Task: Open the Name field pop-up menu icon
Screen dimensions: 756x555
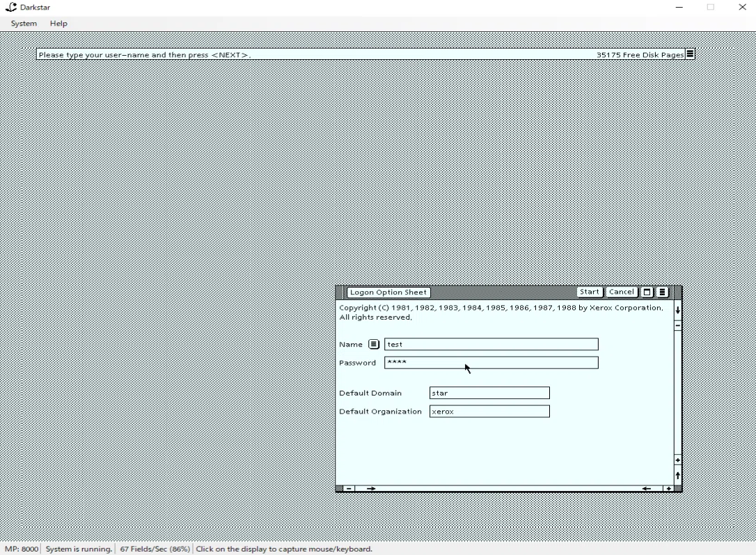Action: coord(374,344)
